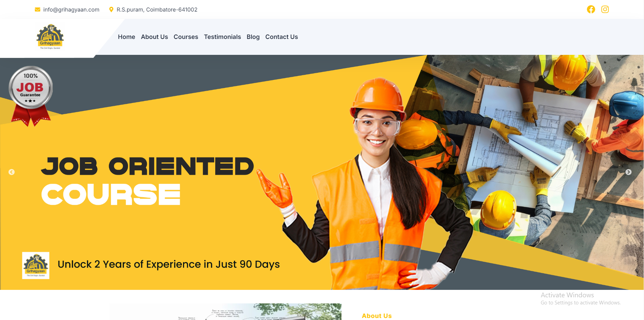Screen dimensions: 644x320
Task: Go to Testimonials section
Action: (222, 37)
